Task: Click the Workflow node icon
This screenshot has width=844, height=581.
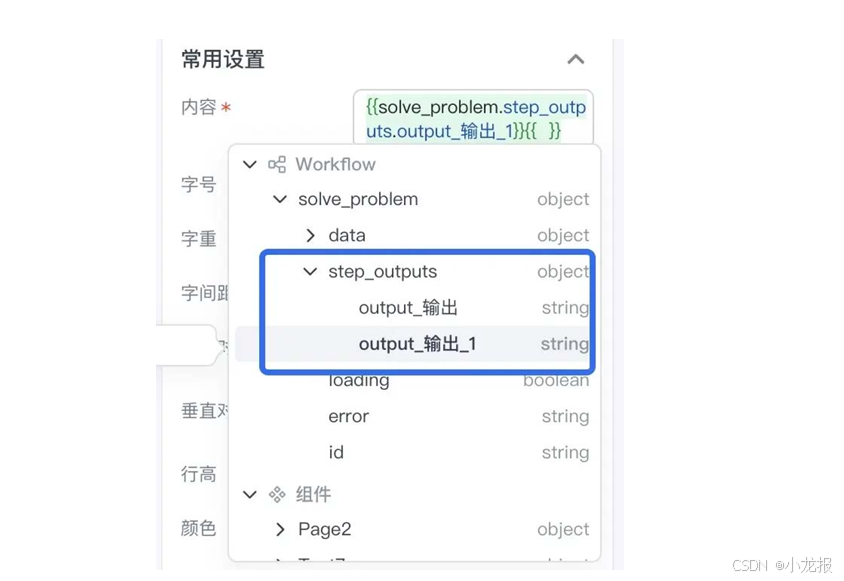Action: [x=275, y=164]
